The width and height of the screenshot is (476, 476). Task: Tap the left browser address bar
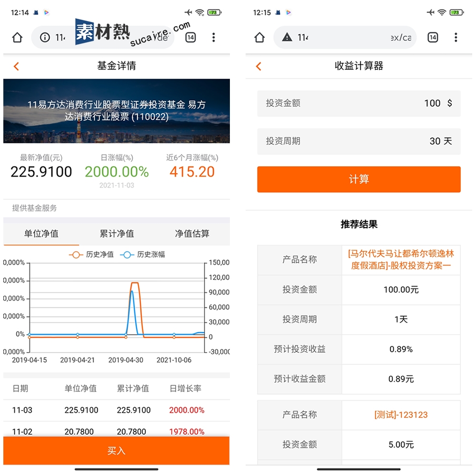(103, 37)
